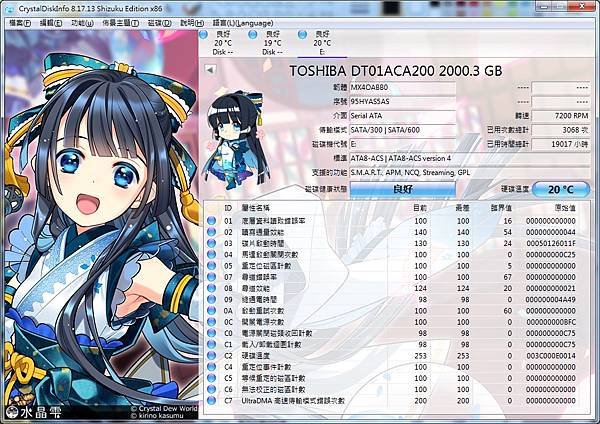Click the 良好 health status button

tap(403, 189)
